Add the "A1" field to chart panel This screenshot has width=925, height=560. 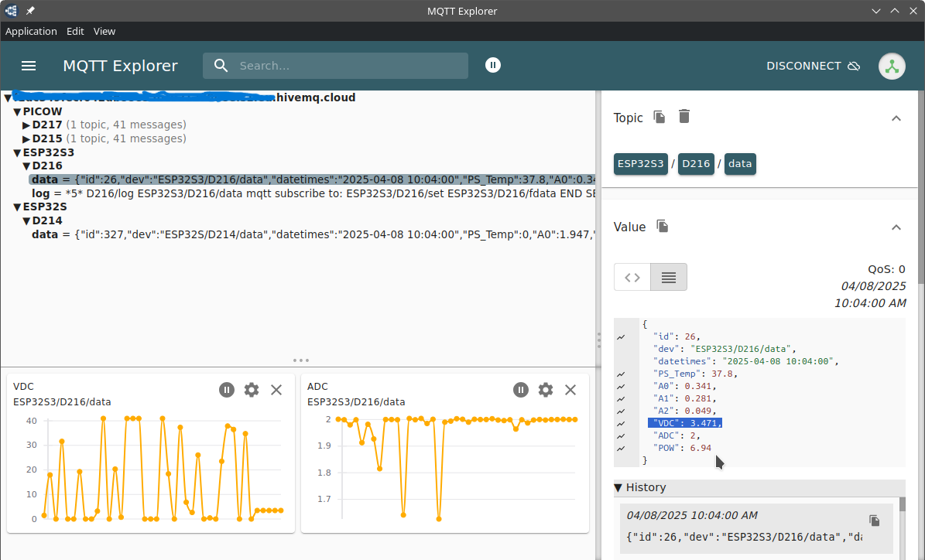(621, 399)
